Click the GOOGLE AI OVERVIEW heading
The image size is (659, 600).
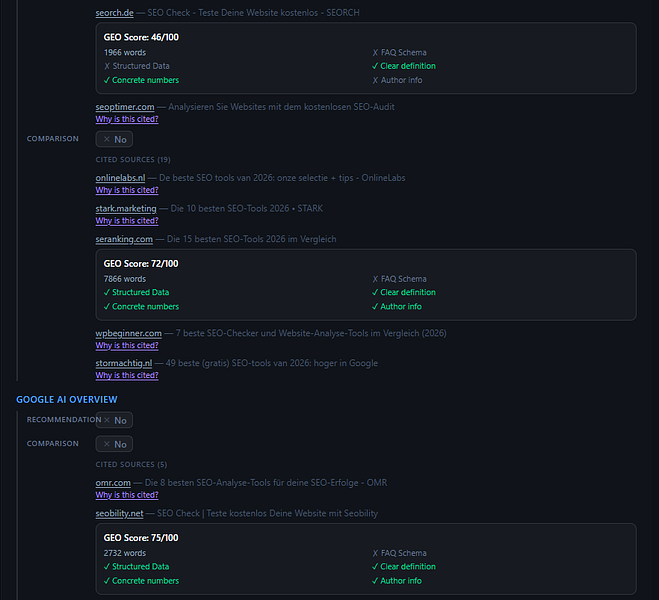67,400
